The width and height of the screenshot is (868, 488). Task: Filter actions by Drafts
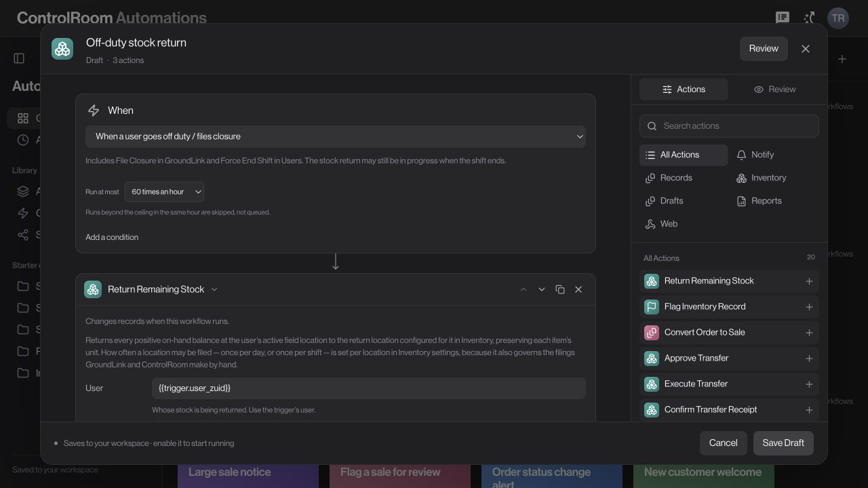click(x=684, y=201)
